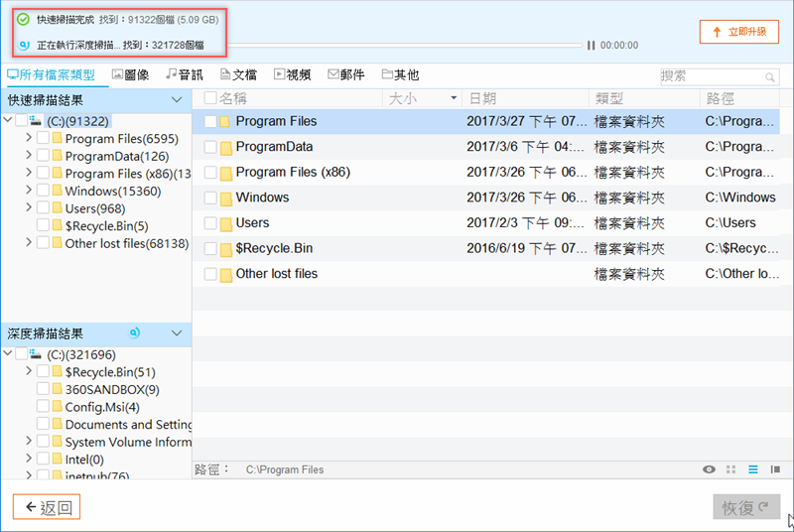Click the 360SANDBOX folder icon in tree
Screen dimensions: 794x532
58,389
